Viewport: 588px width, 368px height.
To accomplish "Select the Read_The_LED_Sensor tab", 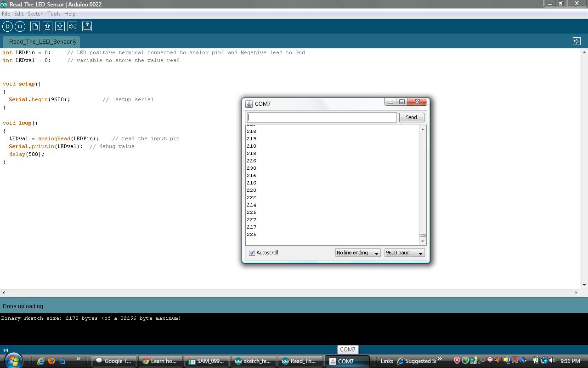I will [42, 41].
